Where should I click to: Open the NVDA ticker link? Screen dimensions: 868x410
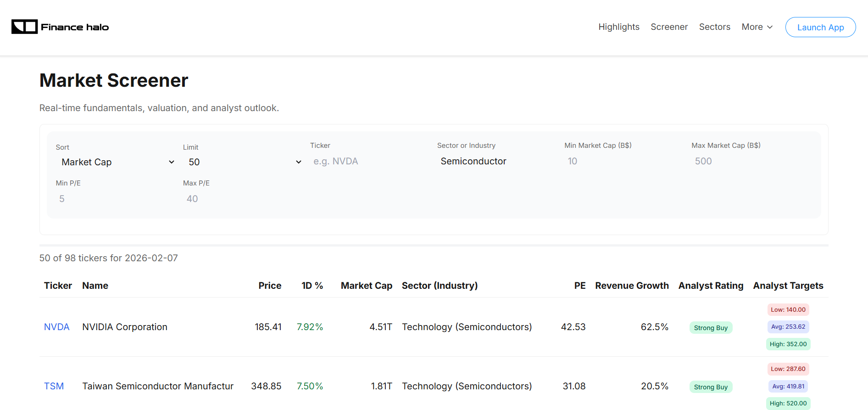[x=56, y=327]
